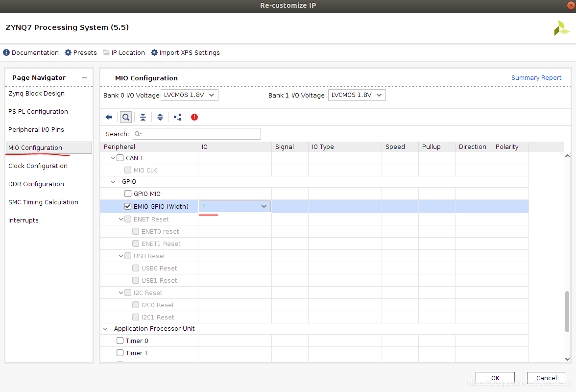Image resolution: width=576 pixels, height=392 pixels.
Task: Uncheck the EMIO GPIO (Width) checkbox
Action: 128,206
